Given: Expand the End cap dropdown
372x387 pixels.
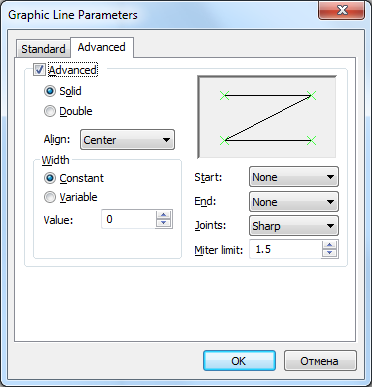Looking at the screenshot, I should coord(294,202).
